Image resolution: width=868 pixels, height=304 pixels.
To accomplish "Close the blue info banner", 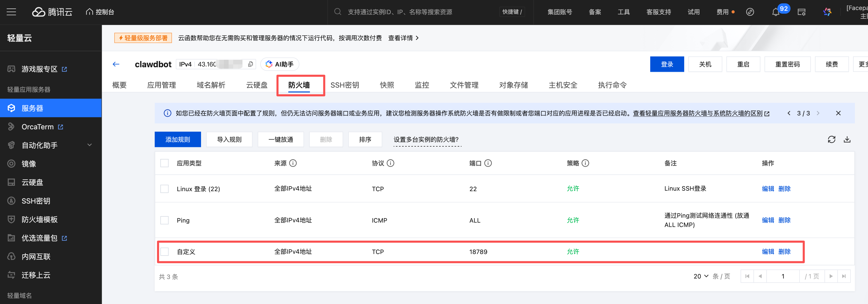I will (838, 113).
